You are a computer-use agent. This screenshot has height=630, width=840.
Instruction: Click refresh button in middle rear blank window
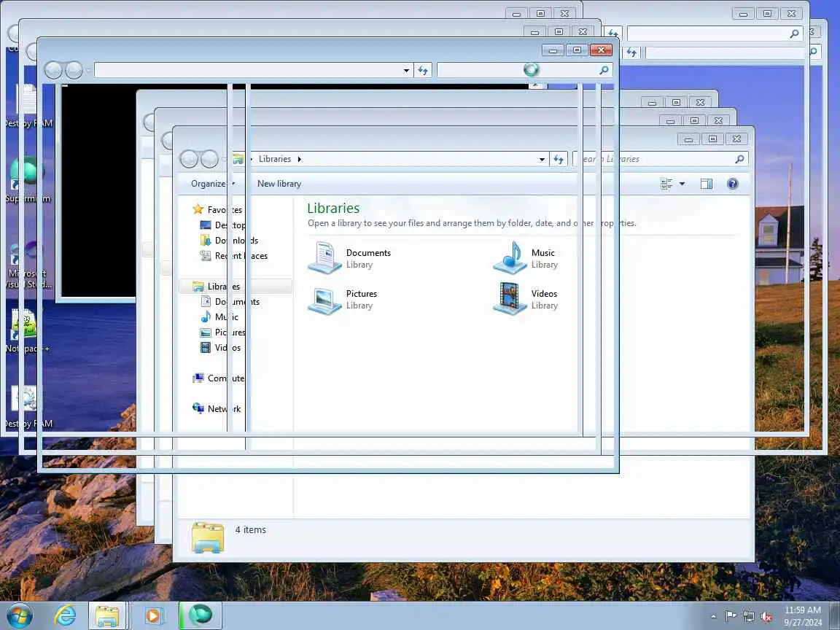[x=631, y=52]
